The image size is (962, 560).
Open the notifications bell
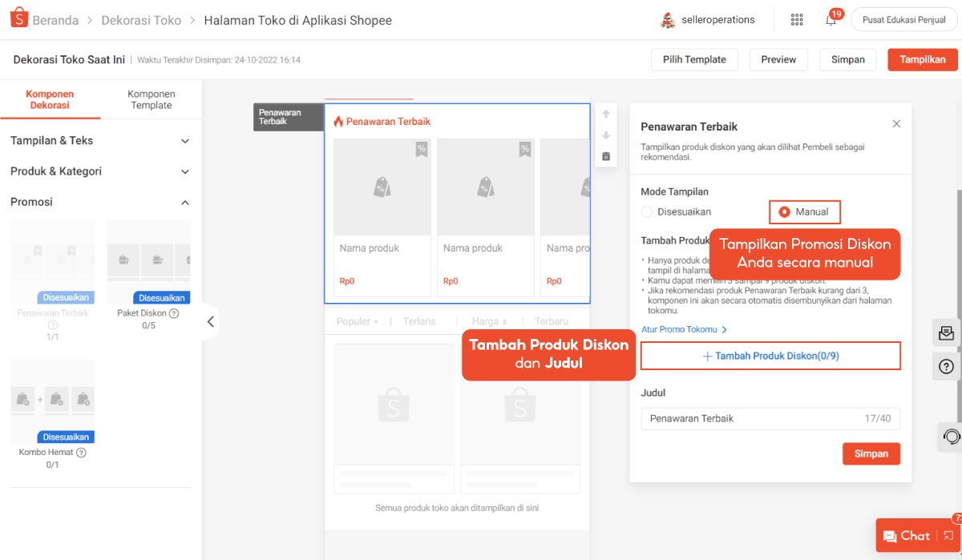click(x=831, y=20)
